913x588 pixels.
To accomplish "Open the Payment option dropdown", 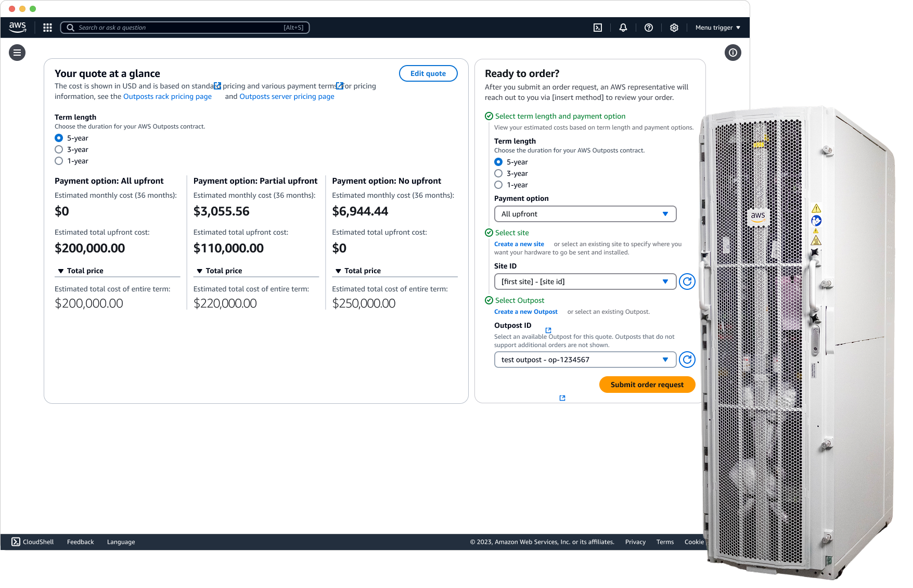I will click(585, 214).
